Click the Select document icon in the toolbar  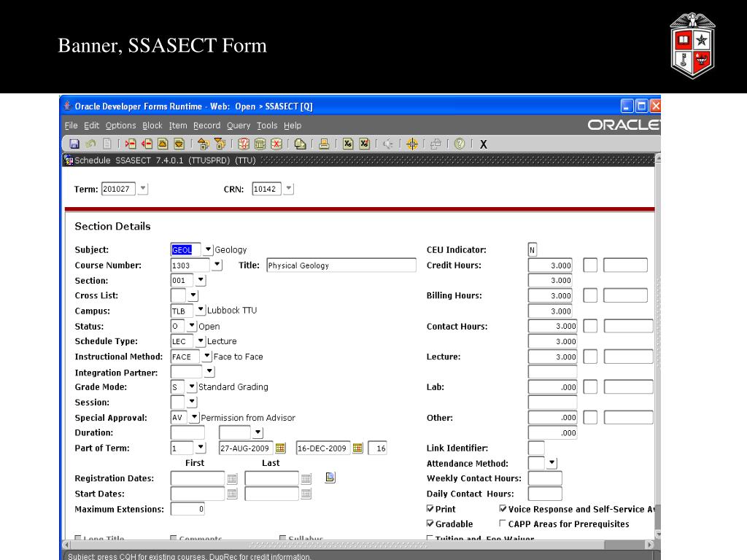point(107,144)
